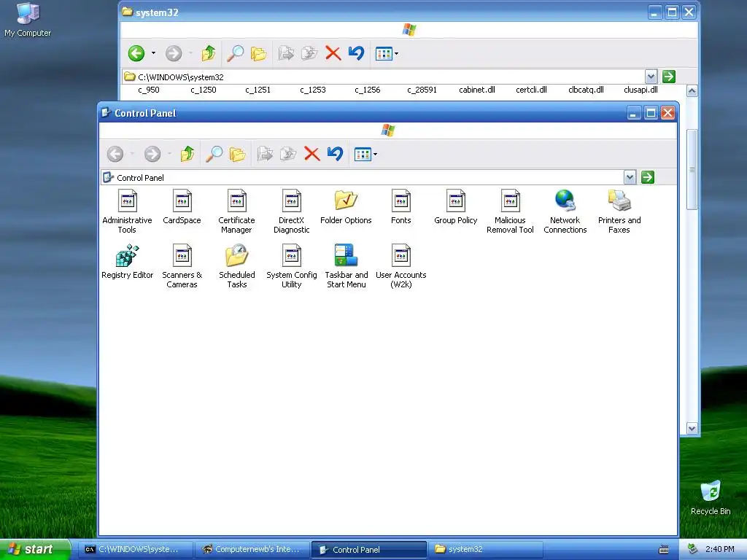
Task: Click Copy To icon in Control Panel toolbar
Action: click(x=288, y=154)
